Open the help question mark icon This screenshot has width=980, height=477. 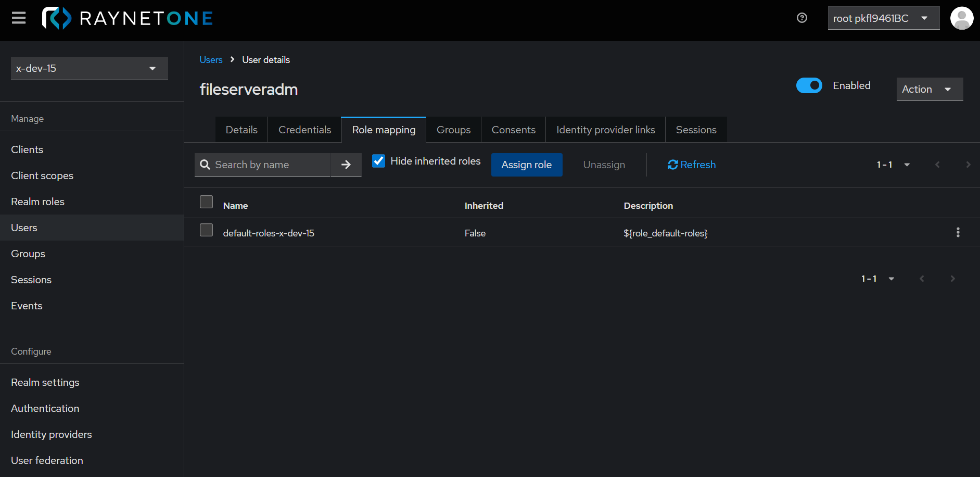pos(801,18)
